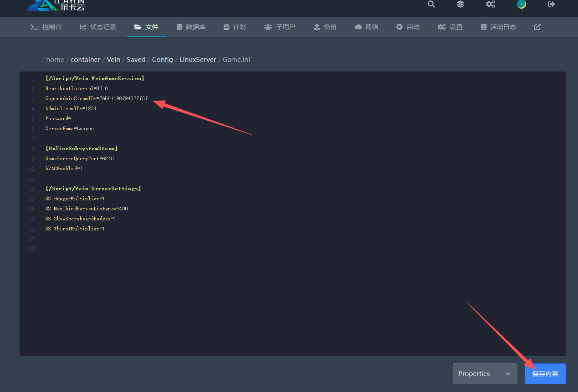Click the 保存内容 save button
The image size is (578, 392).
545,374
